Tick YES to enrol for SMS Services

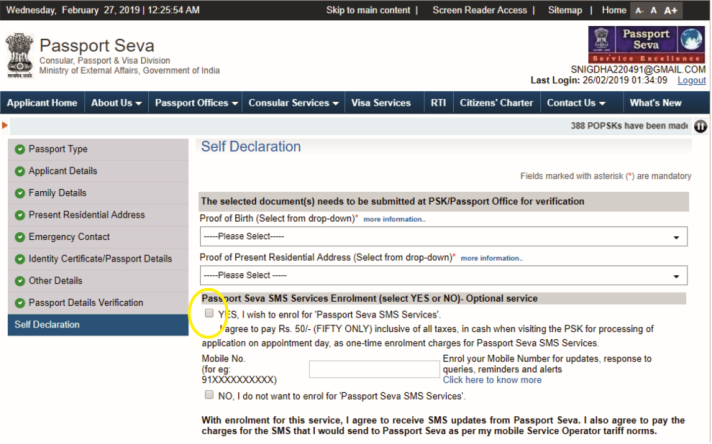tap(209, 313)
